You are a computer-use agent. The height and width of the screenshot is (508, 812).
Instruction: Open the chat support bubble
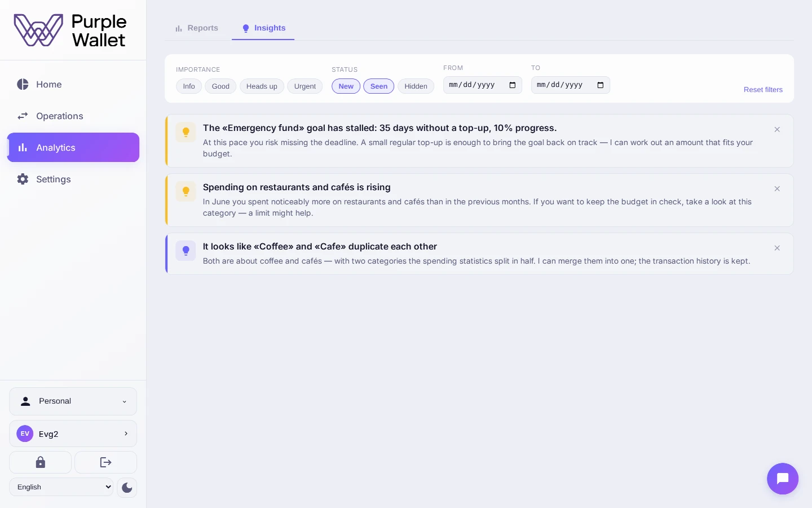click(783, 479)
